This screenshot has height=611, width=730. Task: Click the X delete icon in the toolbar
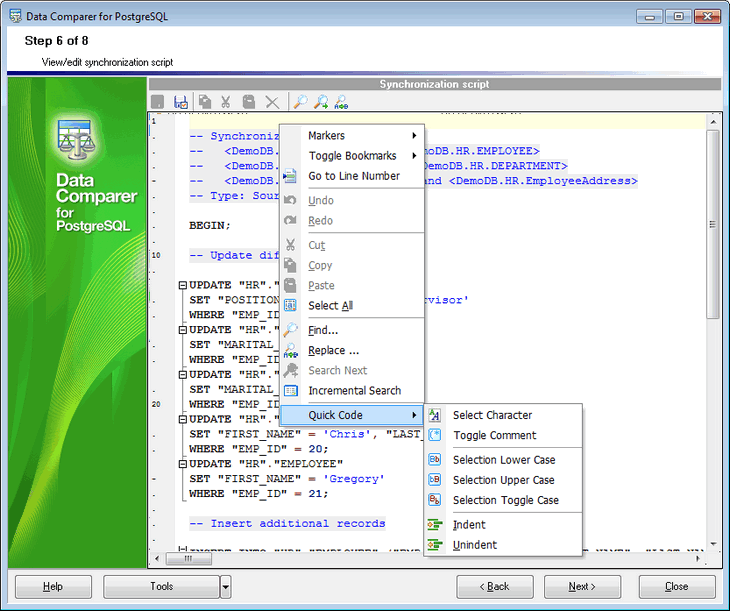[x=272, y=102]
